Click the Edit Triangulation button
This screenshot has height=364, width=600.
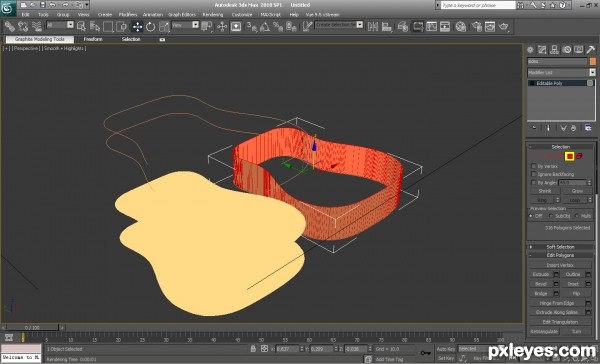(x=560, y=322)
